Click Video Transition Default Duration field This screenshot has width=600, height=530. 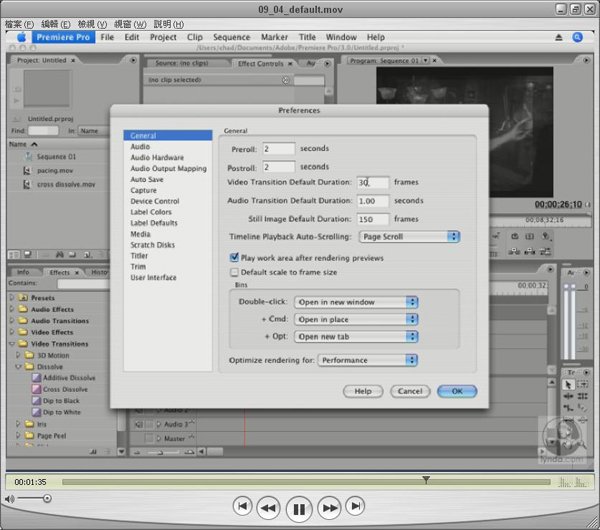[373, 183]
